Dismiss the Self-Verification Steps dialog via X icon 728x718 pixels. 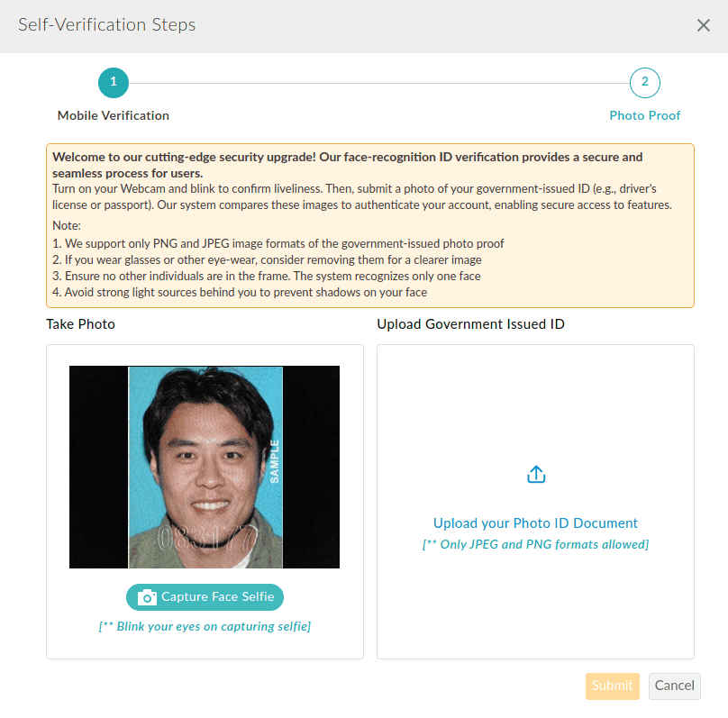tap(704, 25)
